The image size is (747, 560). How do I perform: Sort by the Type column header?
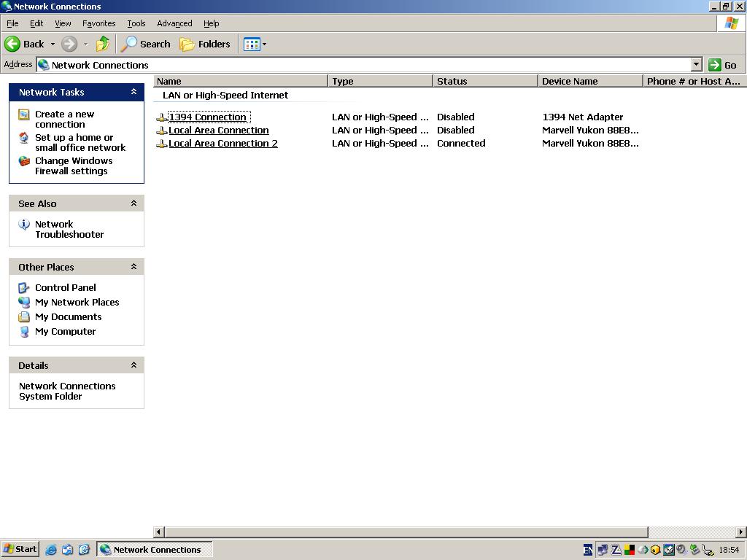[x=381, y=81]
